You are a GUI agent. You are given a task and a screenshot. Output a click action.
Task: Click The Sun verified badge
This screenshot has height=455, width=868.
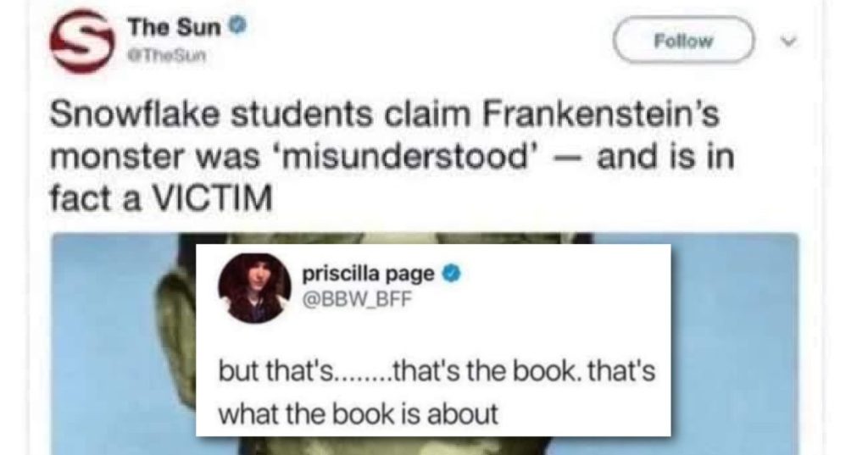click(x=238, y=25)
